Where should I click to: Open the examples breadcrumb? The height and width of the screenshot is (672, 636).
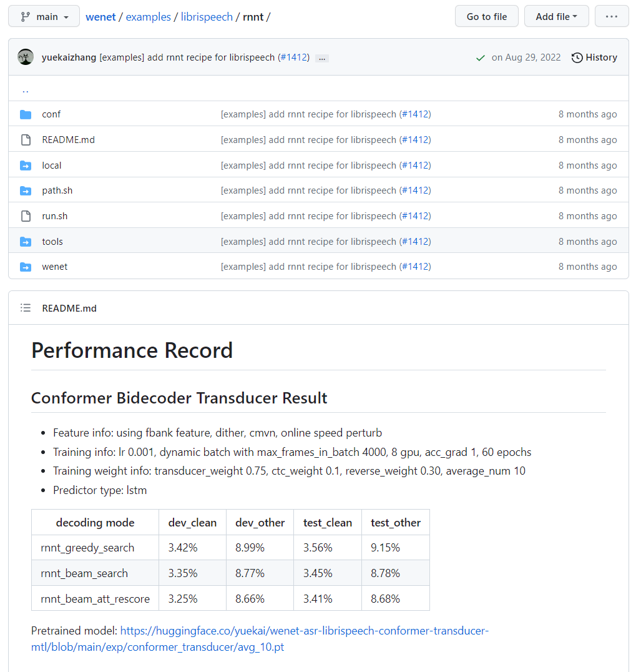pyautogui.click(x=148, y=16)
